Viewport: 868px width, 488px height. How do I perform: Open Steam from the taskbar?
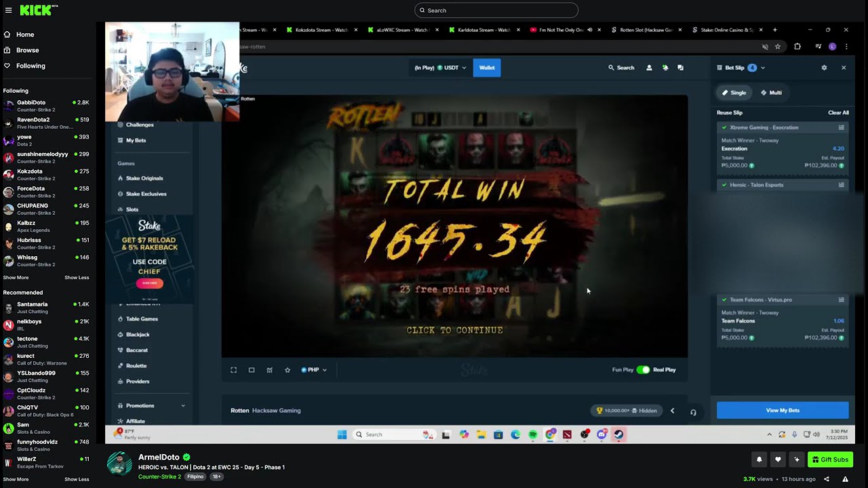point(619,434)
